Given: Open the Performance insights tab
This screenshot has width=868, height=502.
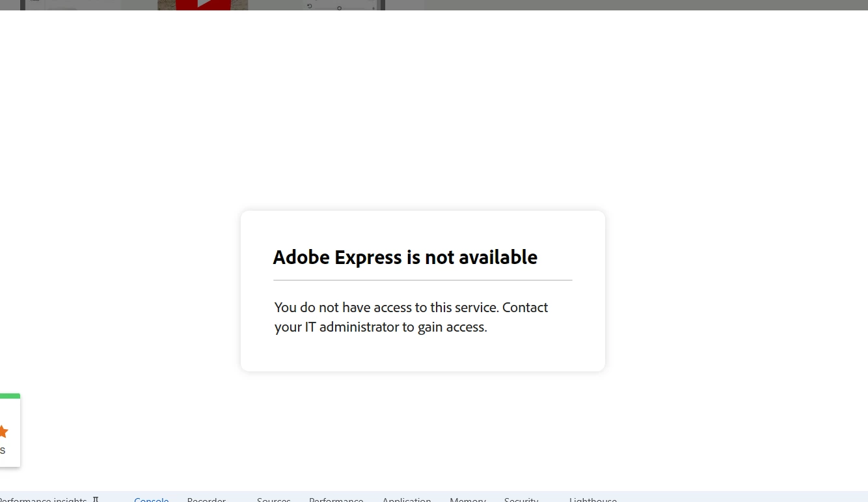Looking at the screenshot, I should click(43, 499).
